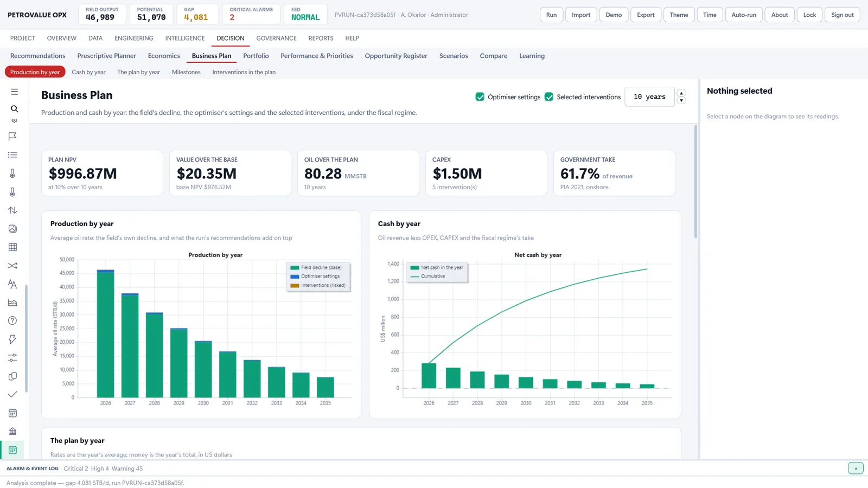Expand the alarm and event log panel
Viewport: 868px width, 488px height.
tap(856, 468)
